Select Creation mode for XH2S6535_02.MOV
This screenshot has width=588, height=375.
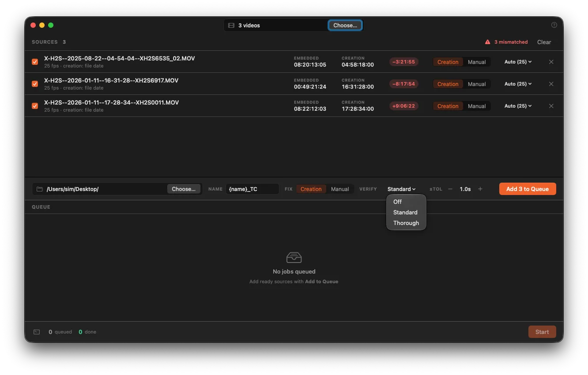(448, 62)
